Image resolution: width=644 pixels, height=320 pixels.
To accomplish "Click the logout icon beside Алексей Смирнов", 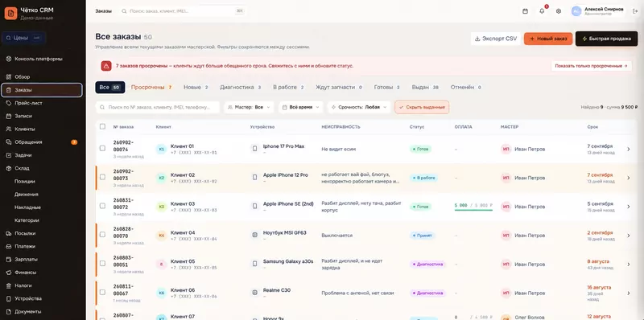I will (x=635, y=11).
